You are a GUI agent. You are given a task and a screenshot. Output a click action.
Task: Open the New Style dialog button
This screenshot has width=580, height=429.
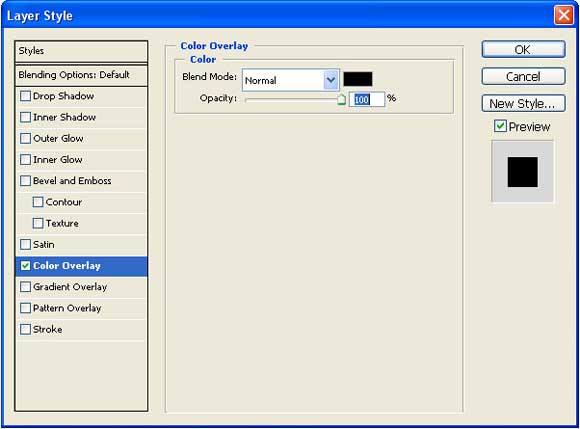point(523,104)
